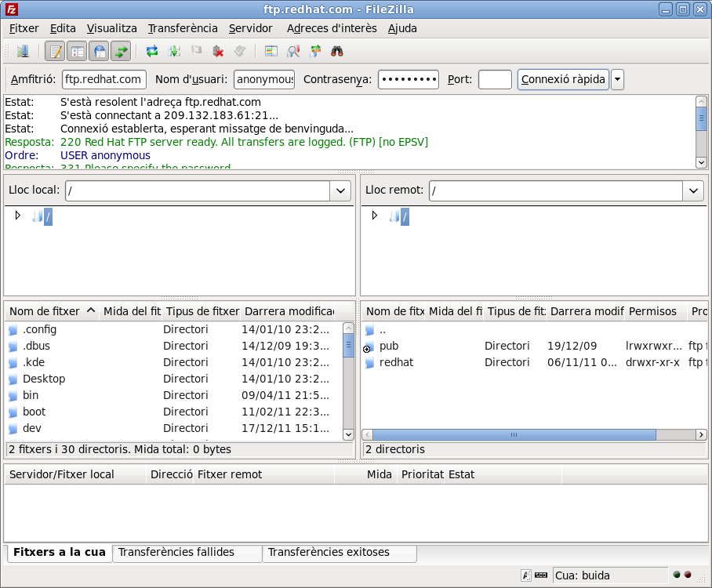
Task: Sort local files by Nom de fitxer
Action: pos(45,311)
